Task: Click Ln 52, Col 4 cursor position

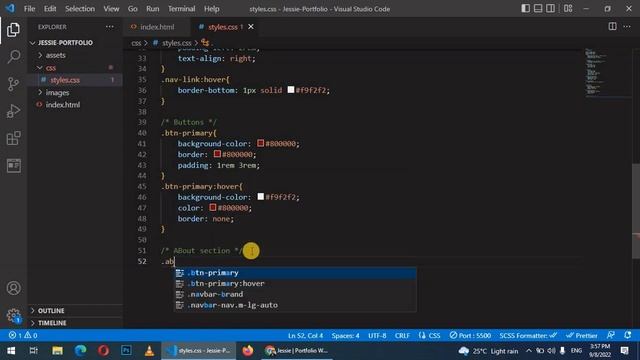Action: (x=305, y=335)
